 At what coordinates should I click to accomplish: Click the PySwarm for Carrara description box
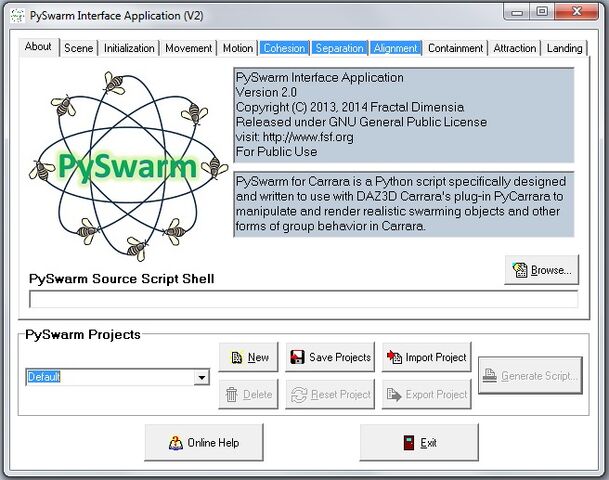(404, 204)
